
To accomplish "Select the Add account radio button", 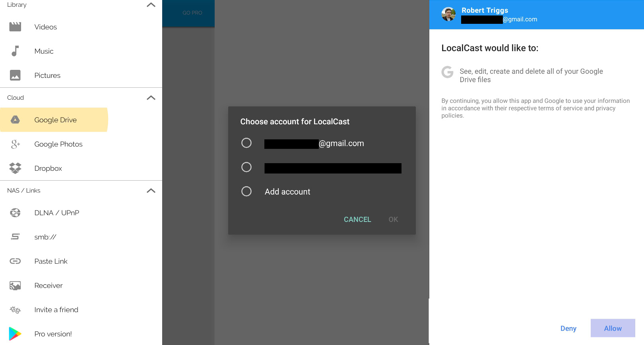I will (x=246, y=191).
